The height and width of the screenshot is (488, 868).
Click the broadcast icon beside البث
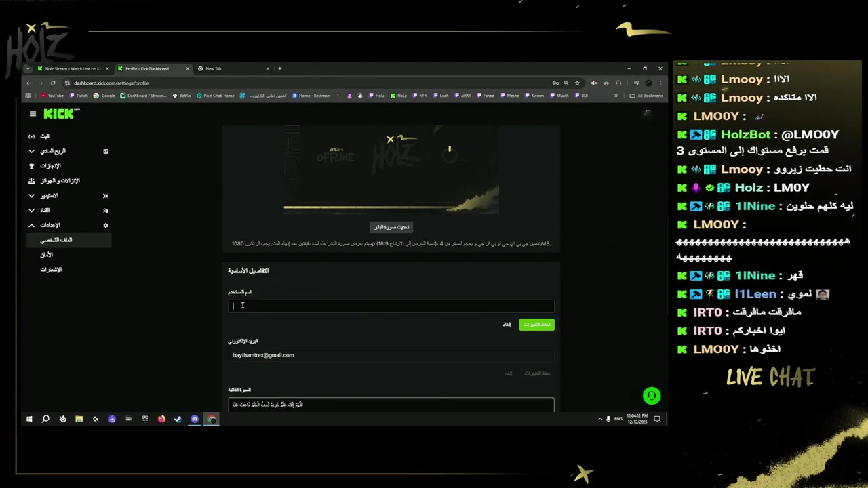point(31,136)
